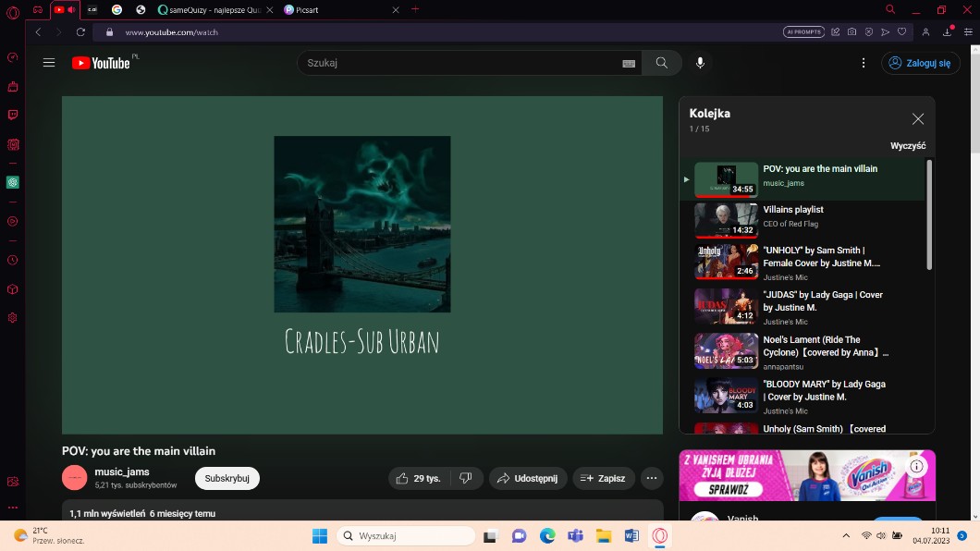
Task: Click Wyczyść to clear the queue
Action: pos(907,146)
